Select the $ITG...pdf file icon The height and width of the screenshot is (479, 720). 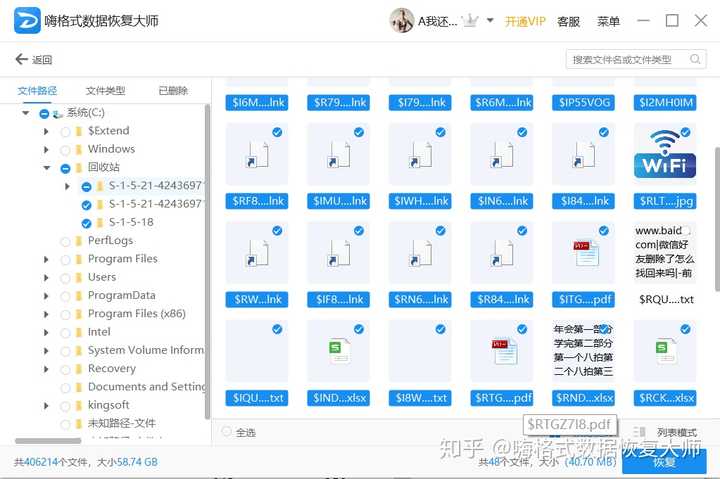coord(586,253)
